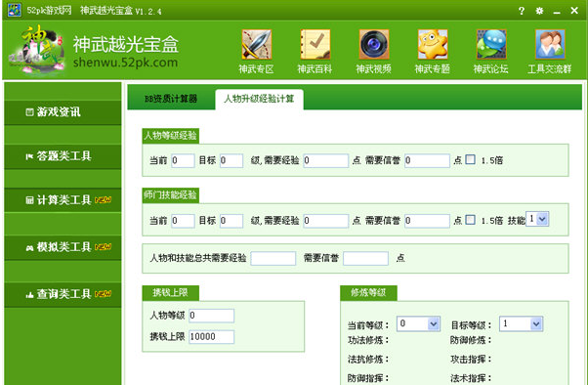
Task: Minimize the 神武越光宝盒 window
Action: coord(557,13)
